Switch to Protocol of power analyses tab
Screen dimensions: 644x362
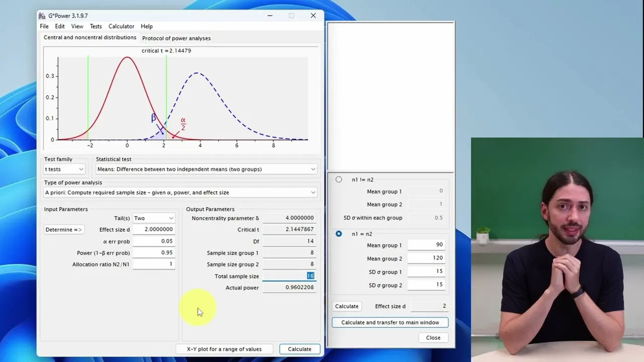pyautogui.click(x=177, y=38)
